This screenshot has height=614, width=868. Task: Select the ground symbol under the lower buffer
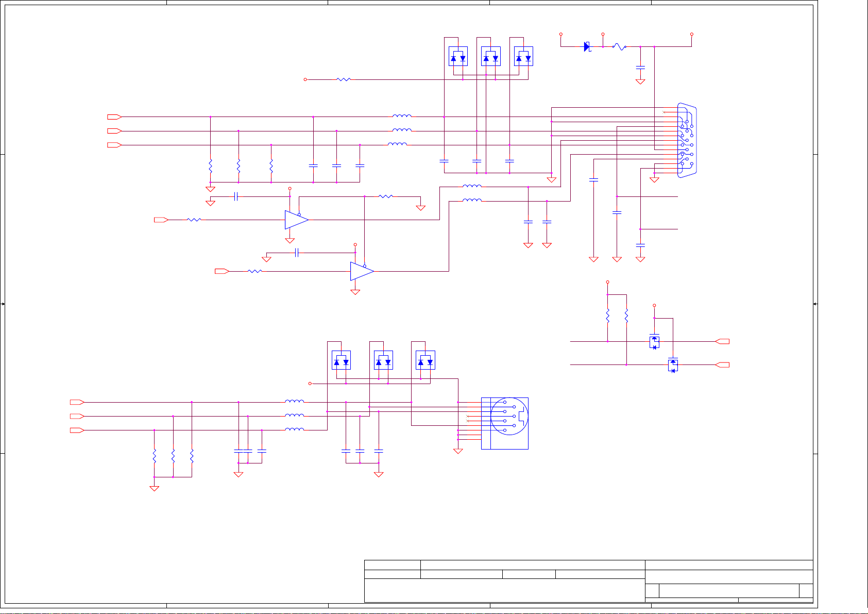coord(355,292)
